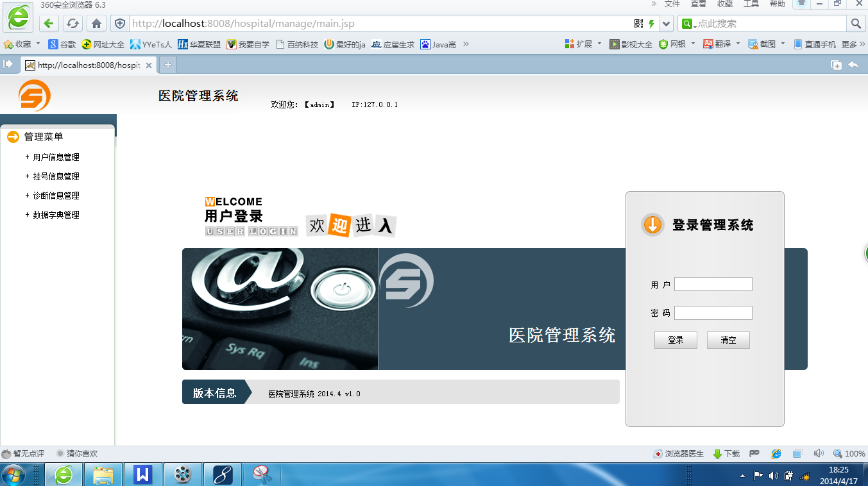The image size is (868, 486).
Task: Click the browser back arrow button
Action: (49, 24)
